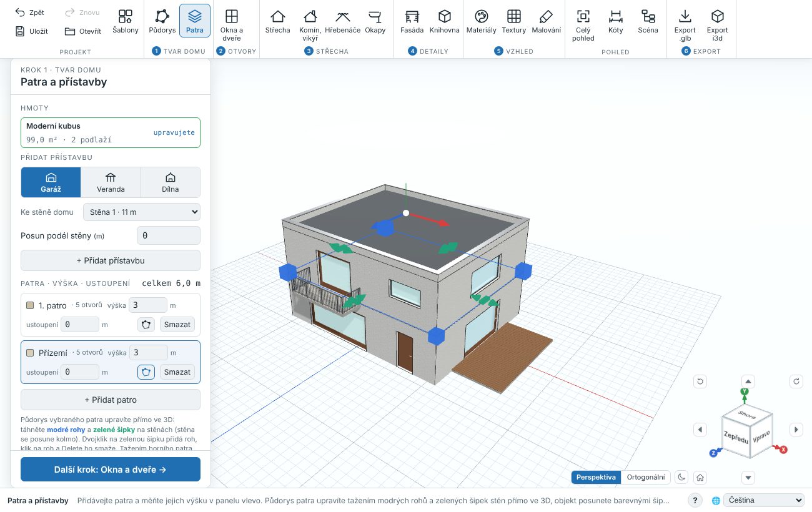Open the Knihovna library
Viewport: 812px width, 512px height.
click(444, 21)
